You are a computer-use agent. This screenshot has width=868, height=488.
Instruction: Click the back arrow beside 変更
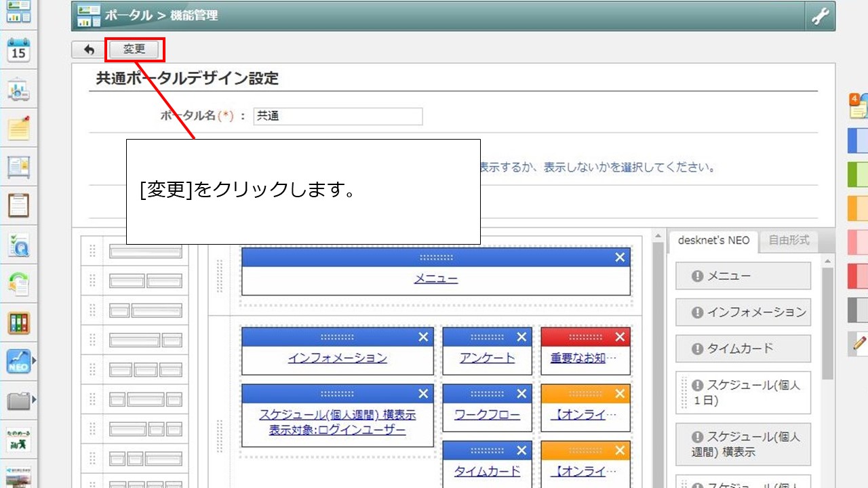[x=87, y=48]
